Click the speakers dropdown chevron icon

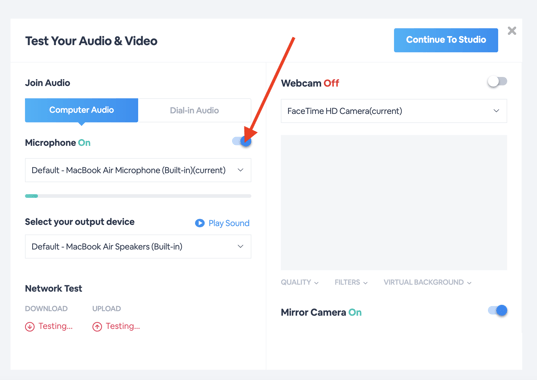(x=240, y=246)
